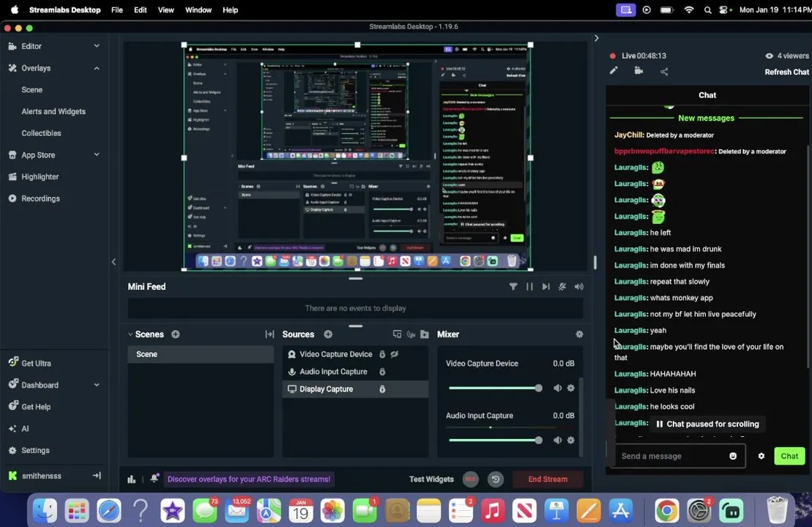
Task: Open the Help menu
Action: [230, 10]
